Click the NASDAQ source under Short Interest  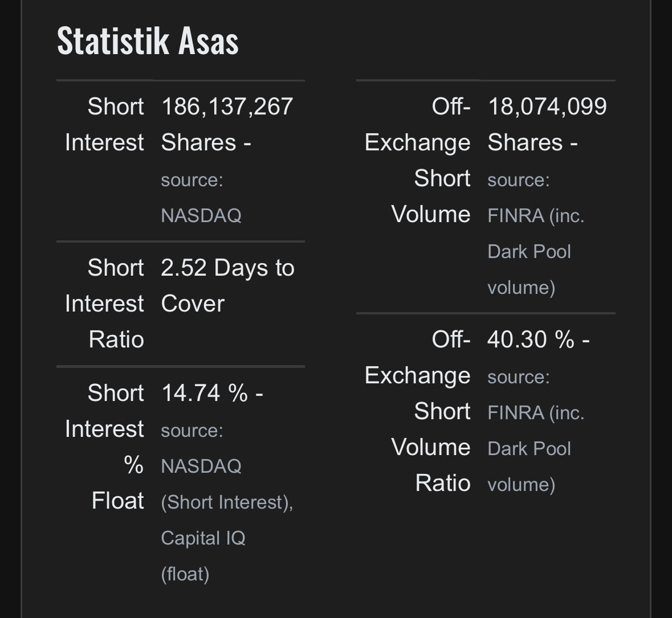click(x=201, y=215)
